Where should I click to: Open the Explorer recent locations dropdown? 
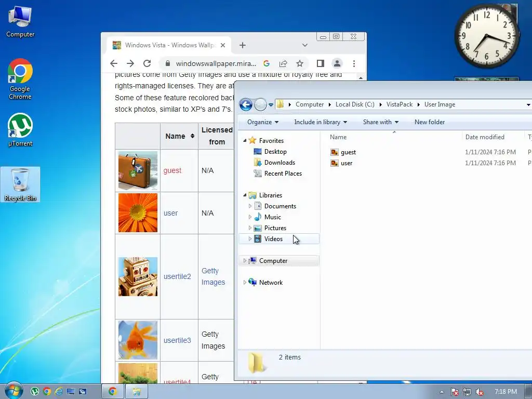(271, 105)
